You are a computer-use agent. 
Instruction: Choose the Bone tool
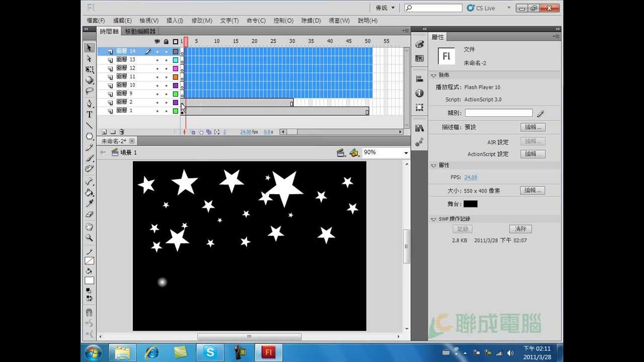(89, 182)
